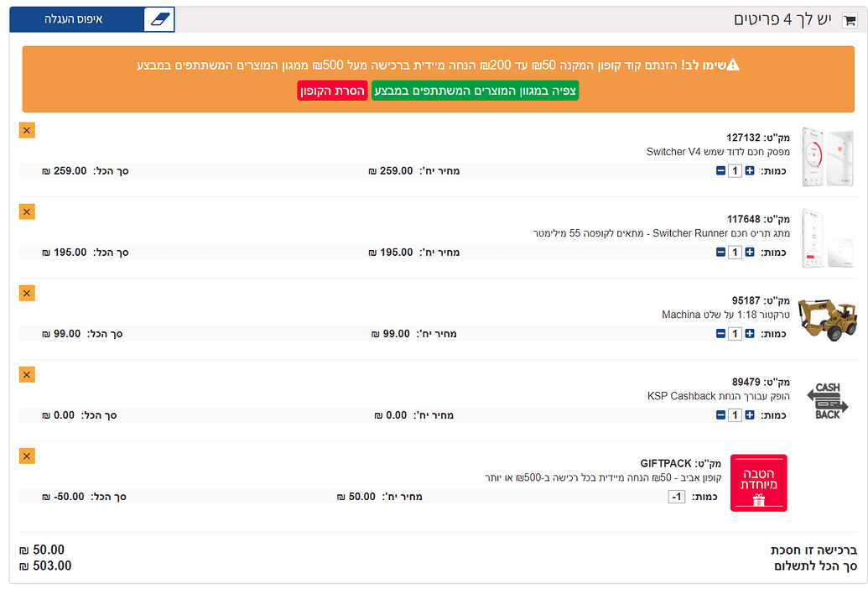Increase quantity of Switcher V4
Screen dimensions: 868x589
pyautogui.click(x=750, y=171)
